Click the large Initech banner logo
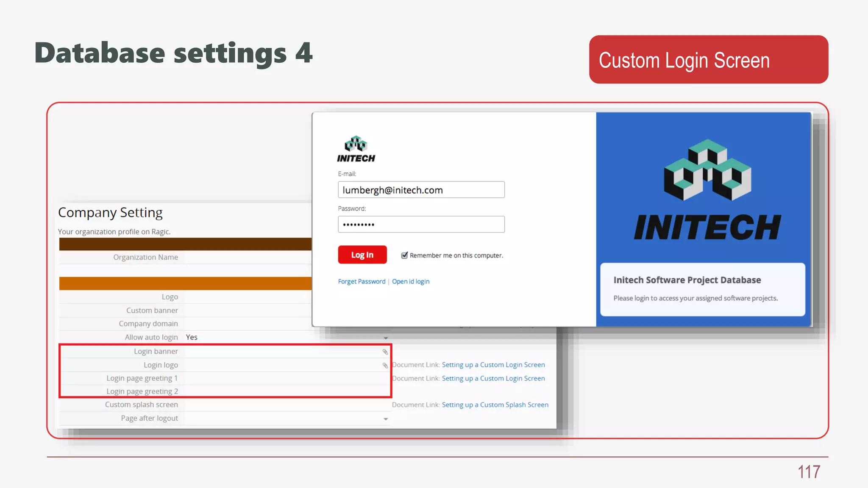This screenshot has height=488, width=868. coord(707,189)
